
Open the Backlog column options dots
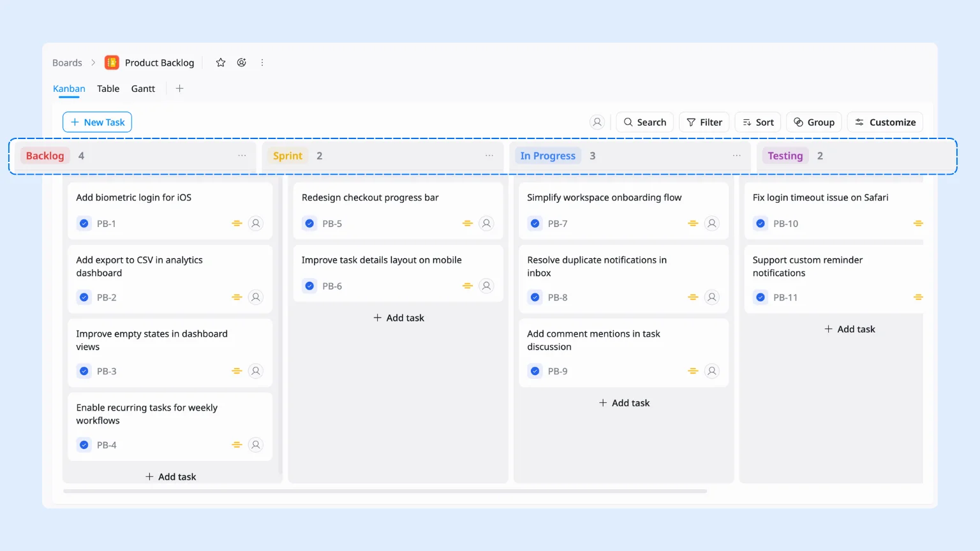click(x=242, y=156)
